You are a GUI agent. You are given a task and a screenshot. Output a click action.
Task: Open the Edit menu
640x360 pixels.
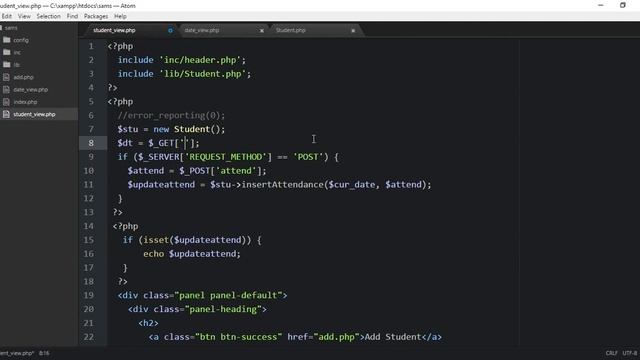(7, 16)
